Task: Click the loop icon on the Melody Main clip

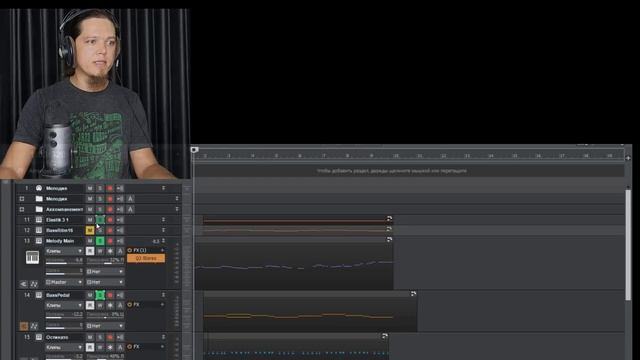Action: 389,239
